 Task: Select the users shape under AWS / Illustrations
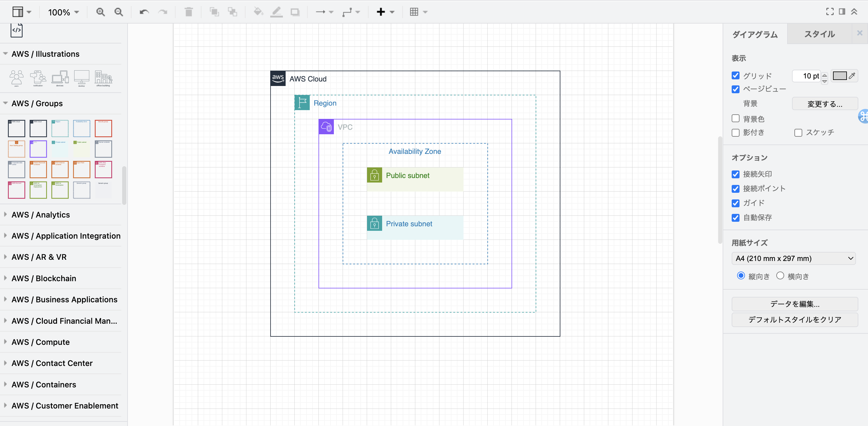(x=16, y=78)
